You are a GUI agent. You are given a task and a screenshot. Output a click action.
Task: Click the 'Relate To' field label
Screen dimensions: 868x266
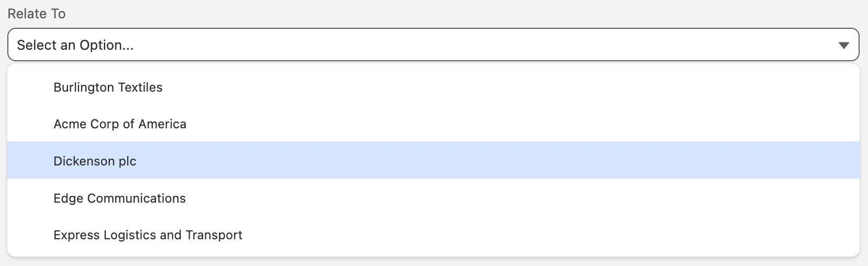(37, 14)
